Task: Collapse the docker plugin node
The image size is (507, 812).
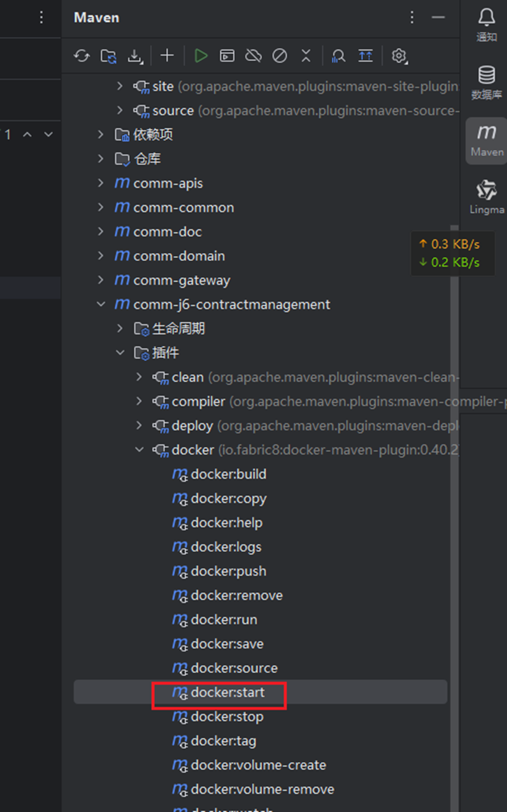Action: (139, 450)
